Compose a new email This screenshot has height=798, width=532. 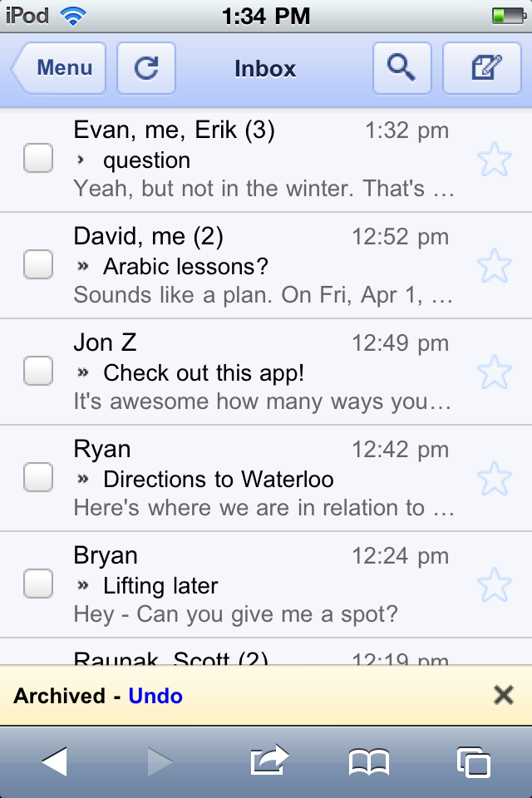[x=481, y=68]
